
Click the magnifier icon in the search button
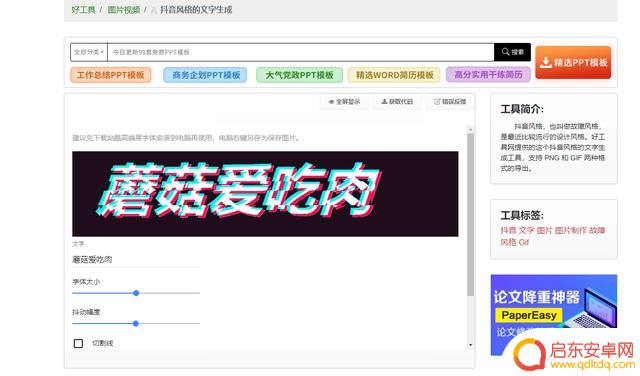(505, 51)
